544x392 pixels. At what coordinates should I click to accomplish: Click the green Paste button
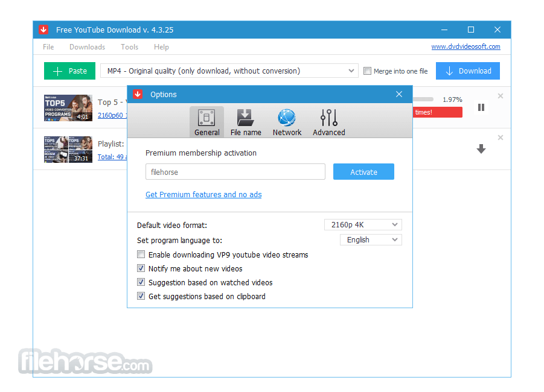(69, 71)
